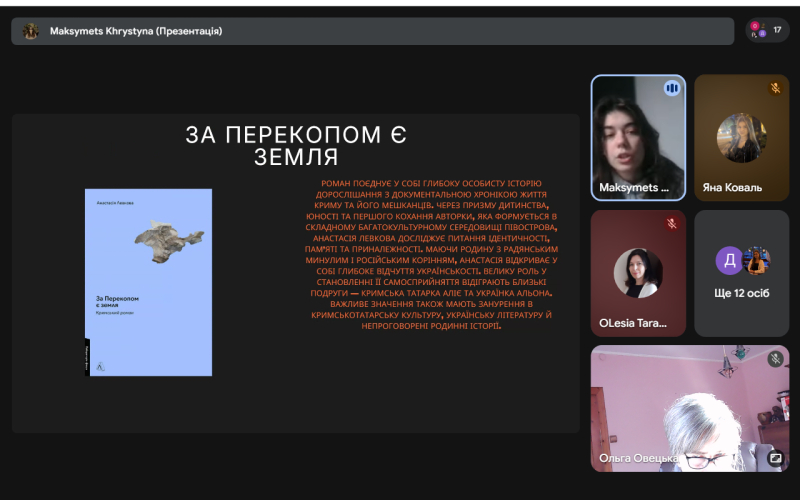The image size is (800, 500).
Task: Click presenter avatar beside Maksymets Khrystyna title
Action: pos(31,31)
